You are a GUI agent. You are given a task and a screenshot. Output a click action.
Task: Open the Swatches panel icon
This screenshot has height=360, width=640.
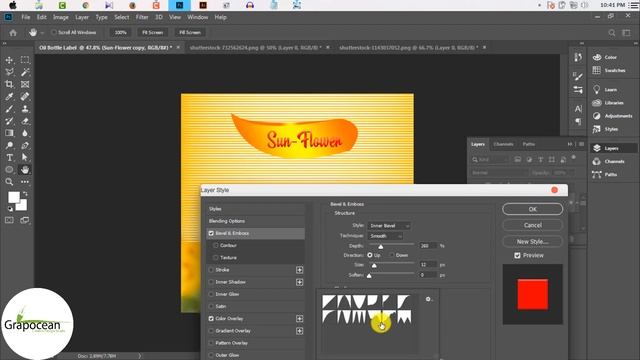pyautogui.click(x=597, y=70)
